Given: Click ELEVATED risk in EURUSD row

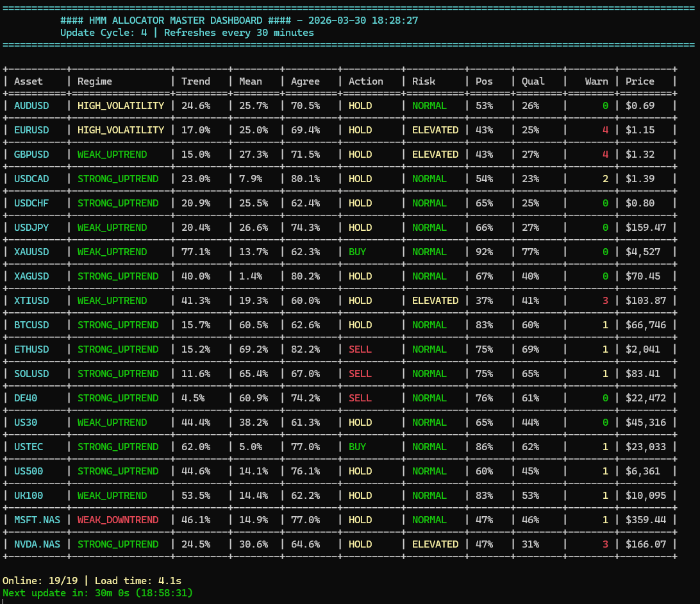Looking at the screenshot, I should click(435, 130).
